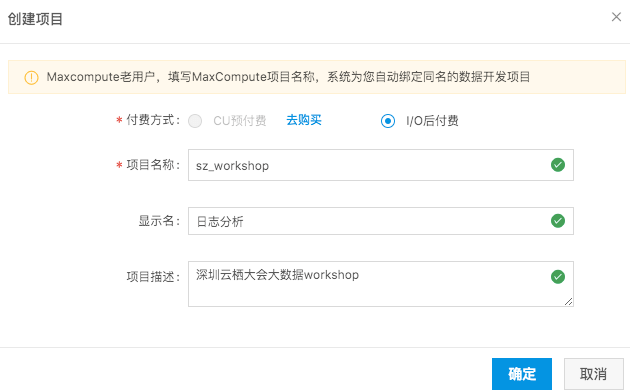Select the CU预付费 radio button
630x392 pixels.
195,121
